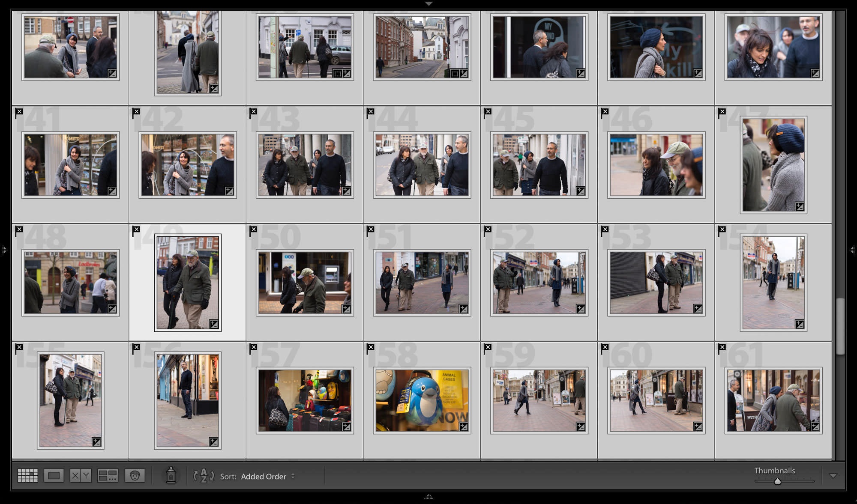Enable the Painter spray can tool
The height and width of the screenshot is (504, 857).
[x=171, y=475]
